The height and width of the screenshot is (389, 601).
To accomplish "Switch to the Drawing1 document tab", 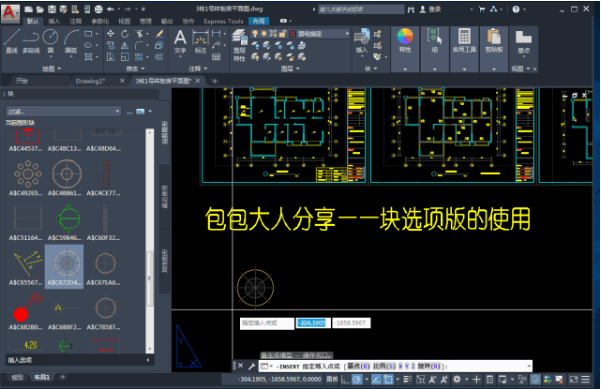I will [x=90, y=81].
